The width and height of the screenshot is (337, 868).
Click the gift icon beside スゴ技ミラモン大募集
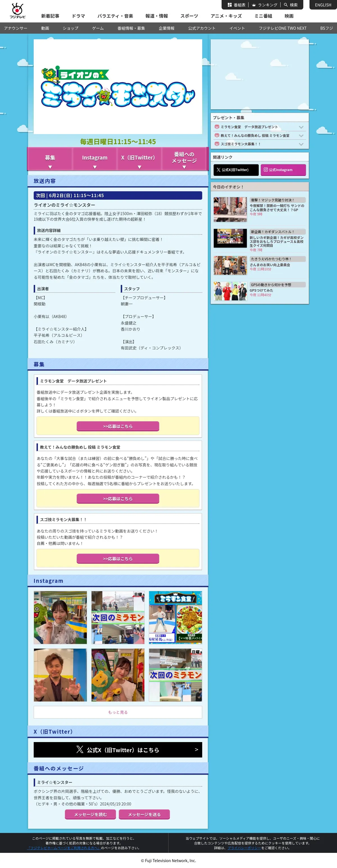pyautogui.click(x=217, y=144)
